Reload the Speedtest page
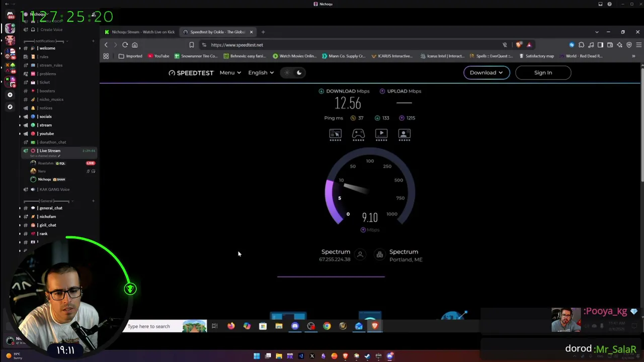The width and height of the screenshot is (644, 362). tap(125, 45)
